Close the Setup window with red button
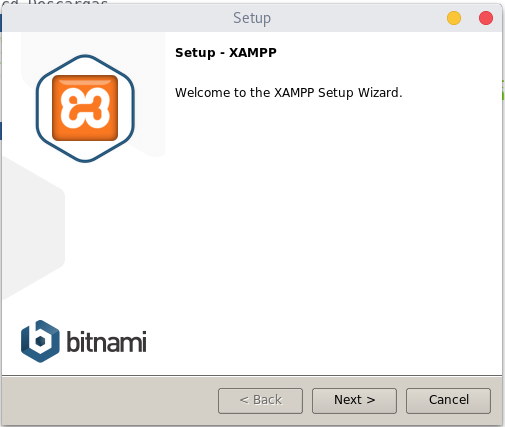The image size is (505, 427). tap(486, 18)
